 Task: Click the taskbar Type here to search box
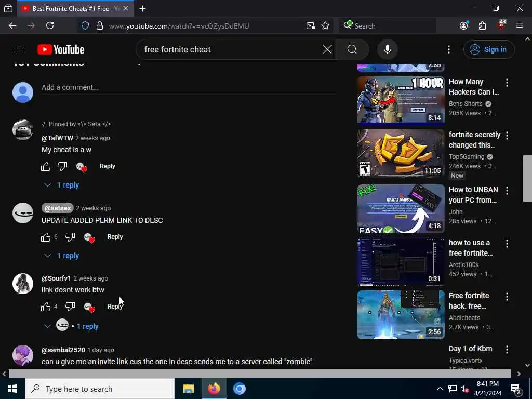pos(100,389)
